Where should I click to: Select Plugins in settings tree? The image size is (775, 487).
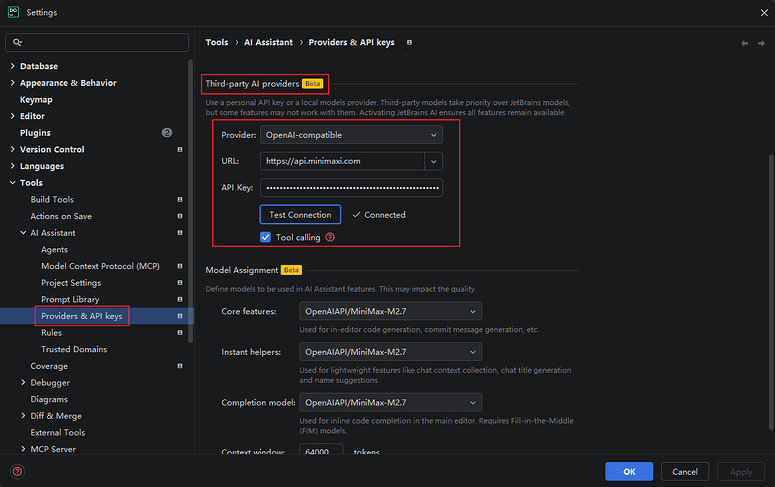click(35, 133)
